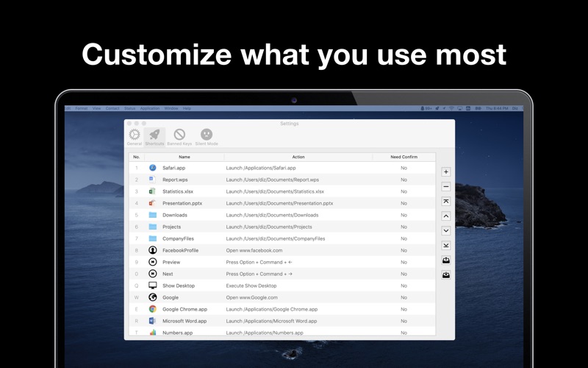Viewport: 588px width, 368px height.
Task: Open the Format menu in menu bar
Action: [x=82, y=108]
